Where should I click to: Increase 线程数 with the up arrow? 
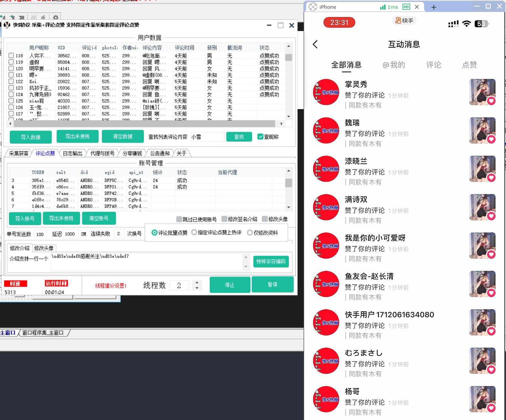click(x=197, y=282)
